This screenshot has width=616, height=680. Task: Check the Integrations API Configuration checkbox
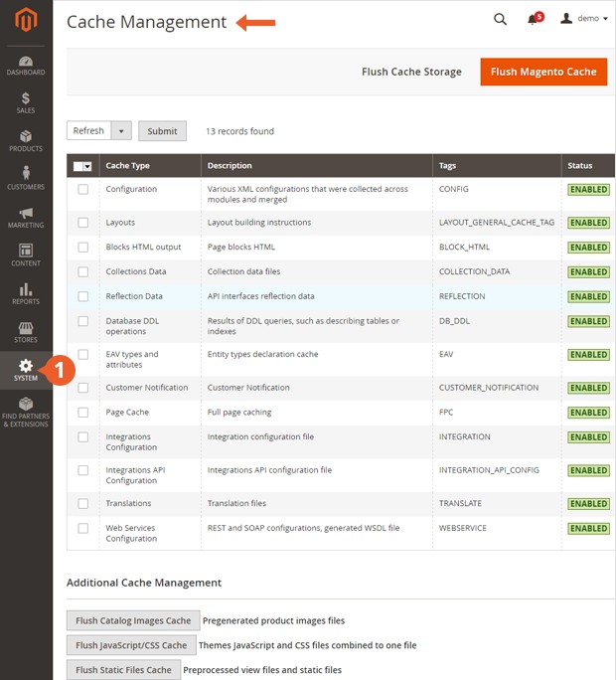point(83,470)
